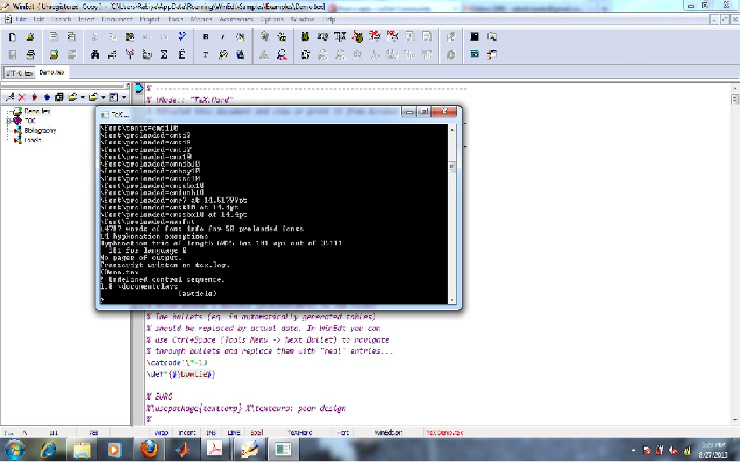Click the teal window icon below the console icon
Screen dimensions: 740x462
[474, 55]
